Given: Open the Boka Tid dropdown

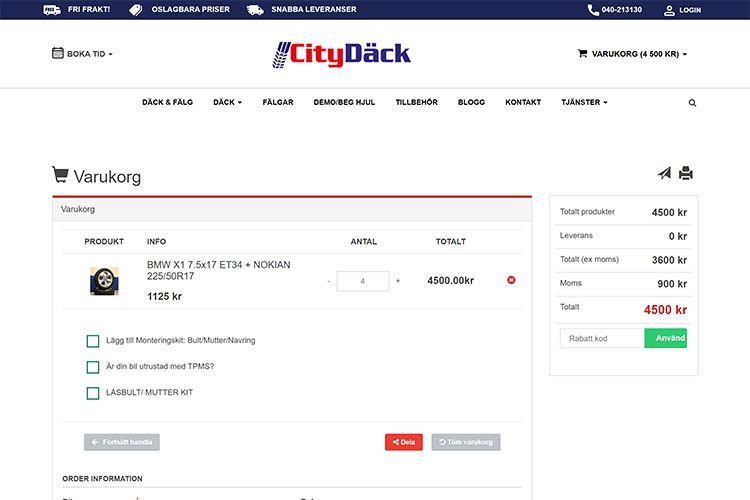Looking at the screenshot, I should coord(82,54).
